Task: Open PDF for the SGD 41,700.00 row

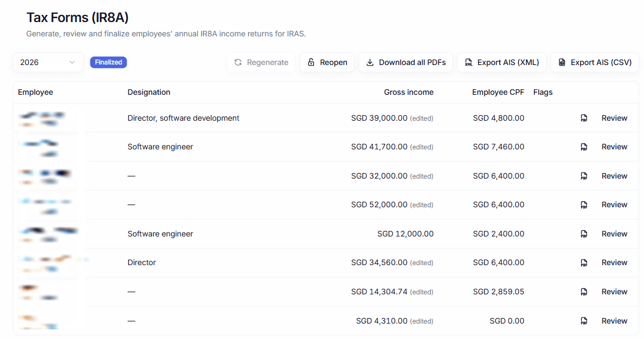Action: (x=583, y=147)
